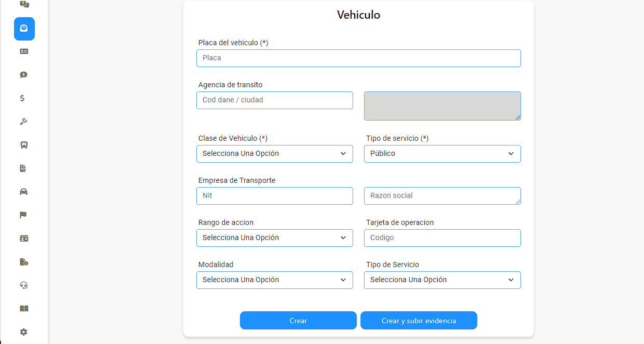The image size is (644, 344).
Task: Select the bus icon in sidebar
Action: click(x=24, y=145)
